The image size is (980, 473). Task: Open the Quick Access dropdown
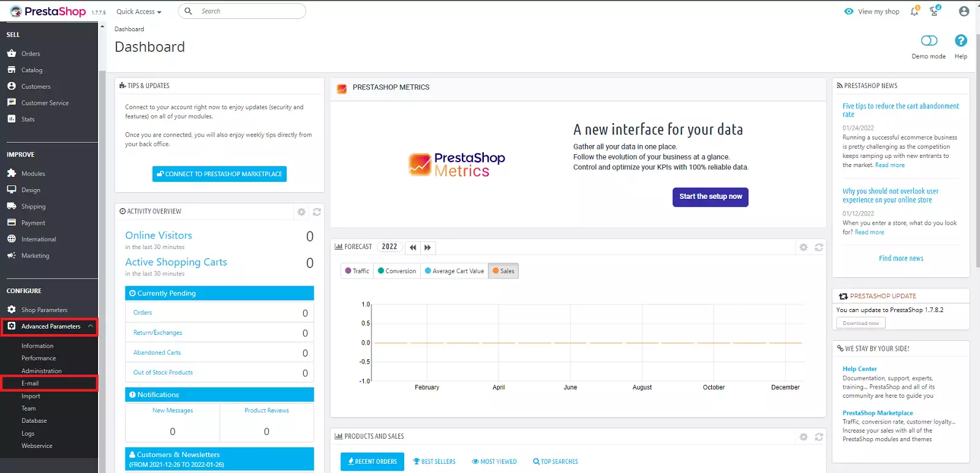[x=139, y=12]
